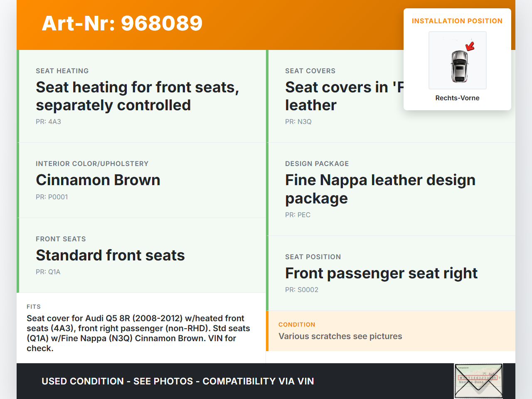Click the PR: PEC code
This screenshot has height=399, width=532.
pyautogui.click(x=298, y=215)
